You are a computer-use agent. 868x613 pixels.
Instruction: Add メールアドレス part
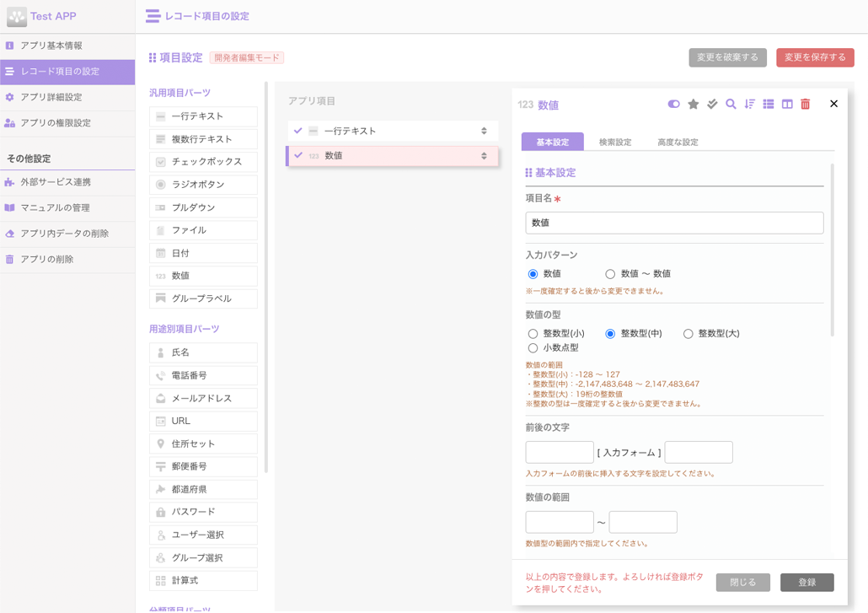203,398
